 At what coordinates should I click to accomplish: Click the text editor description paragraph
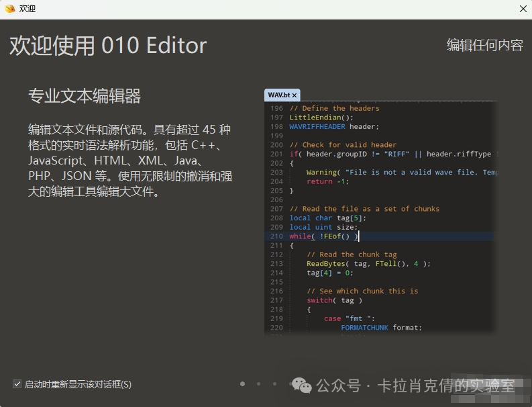pos(129,161)
